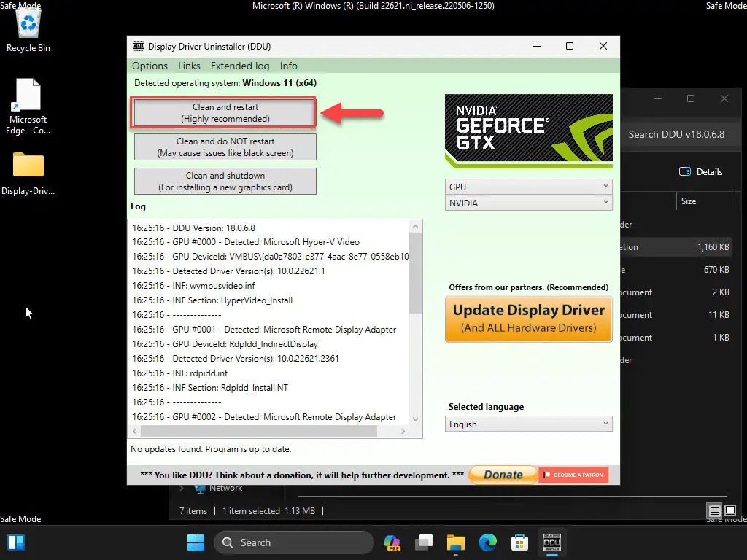Open Microsoft Store taskbar icon
This screenshot has height=560, width=747.
(x=519, y=542)
